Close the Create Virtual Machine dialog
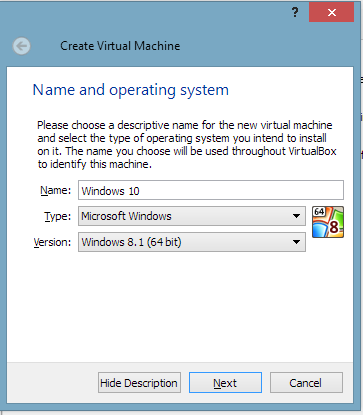Screen dimensions: 363x415 coord(331,13)
